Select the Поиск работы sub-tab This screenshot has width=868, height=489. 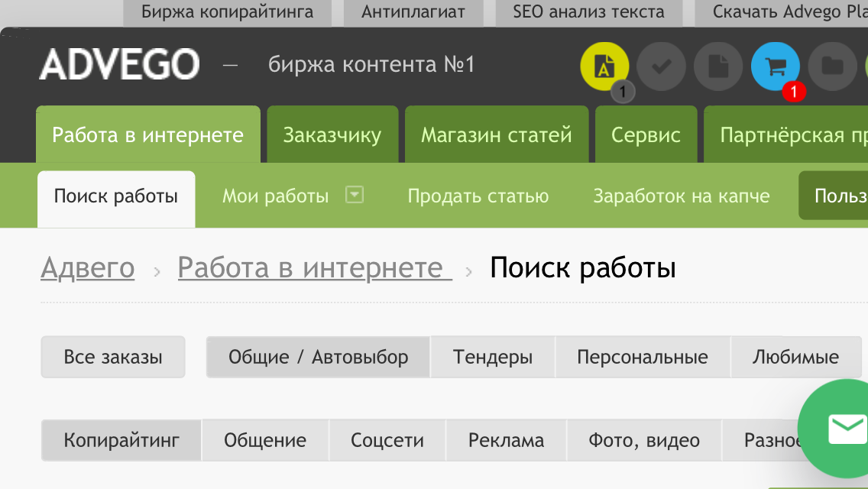coord(116,198)
